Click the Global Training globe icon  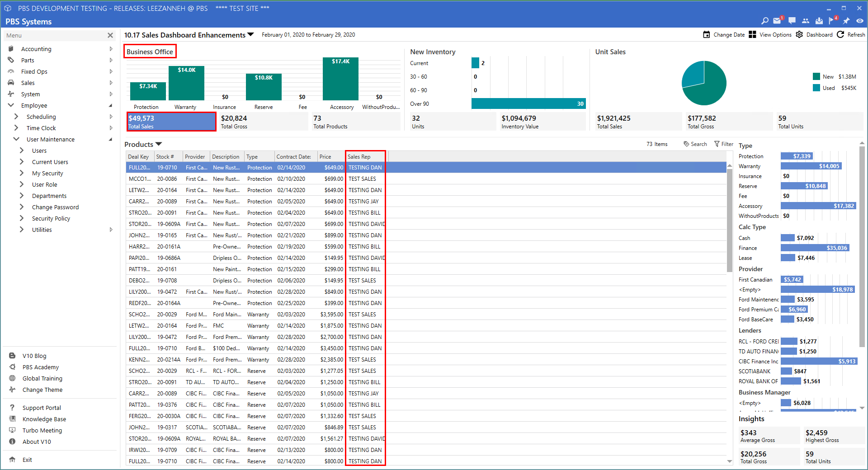[12, 378]
